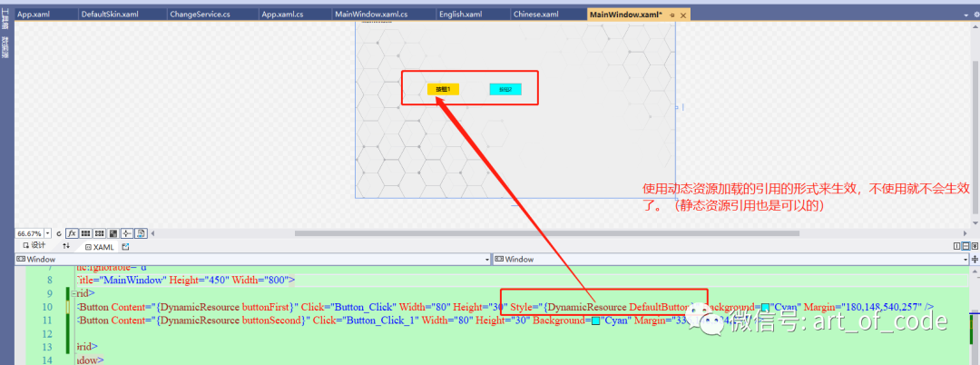Close the MainWindow.xaml tab
Viewport: 980px width, 365px height.
pyautogui.click(x=682, y=15)
